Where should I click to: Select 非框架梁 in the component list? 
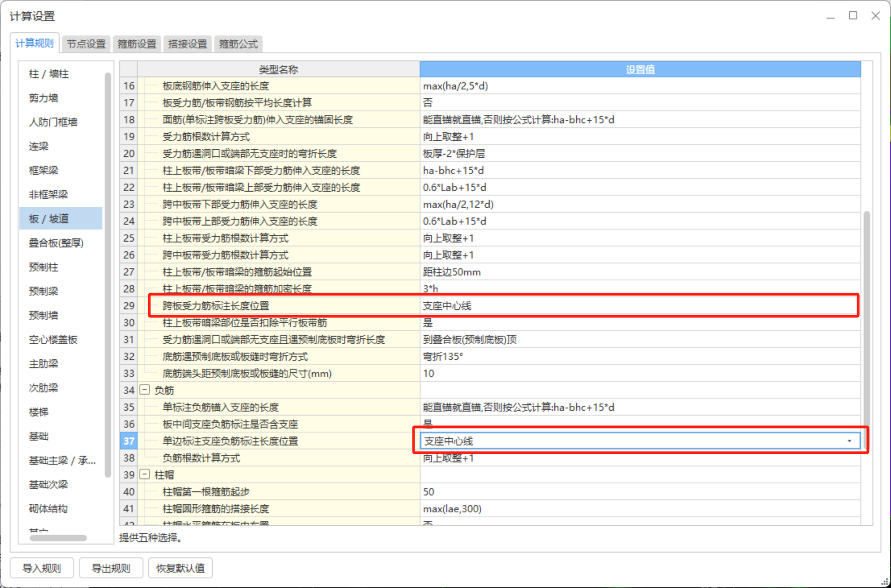[x=61, y=194]
